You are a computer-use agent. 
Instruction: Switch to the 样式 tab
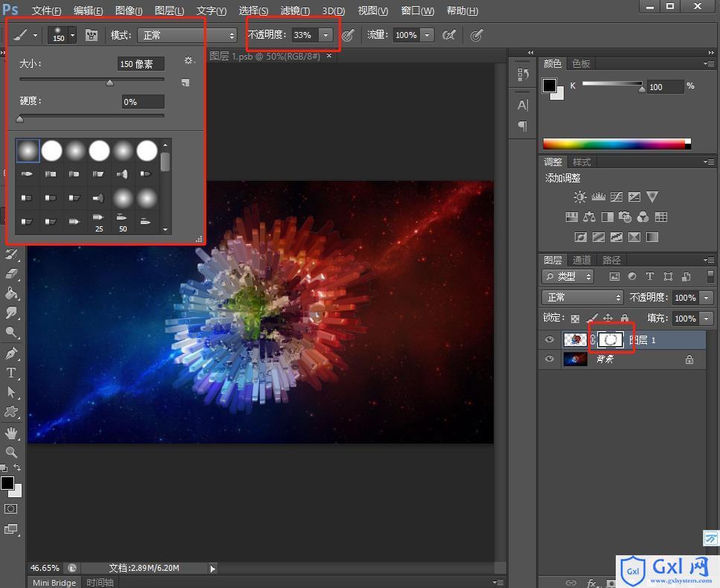pyautogui.click(x=582, y=162)
